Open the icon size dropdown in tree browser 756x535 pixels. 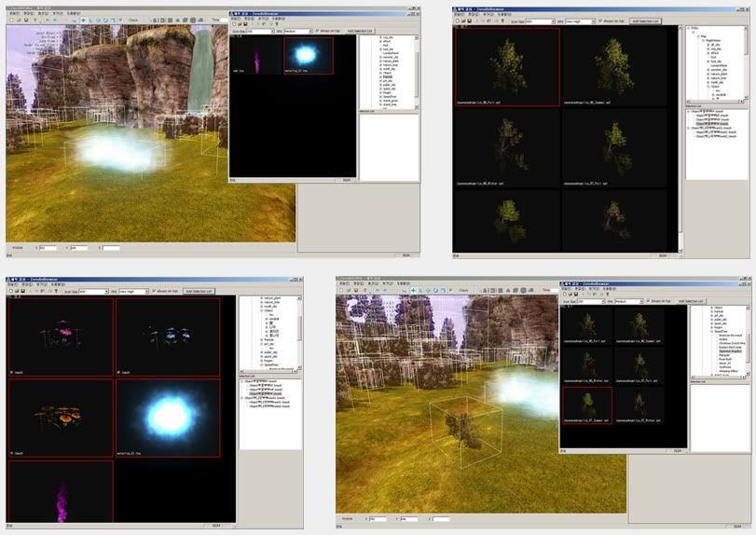click(x=540, y=21)
